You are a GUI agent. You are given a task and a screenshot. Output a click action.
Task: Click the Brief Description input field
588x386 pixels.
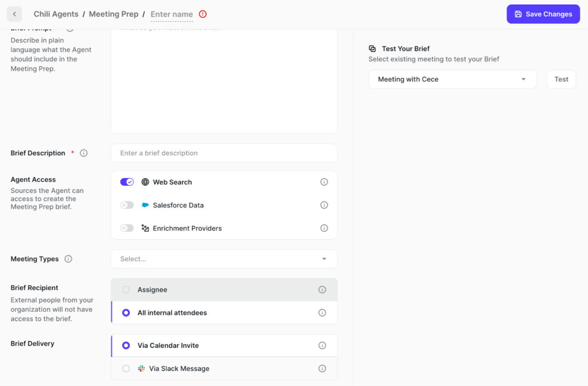(x=224, y=153)
